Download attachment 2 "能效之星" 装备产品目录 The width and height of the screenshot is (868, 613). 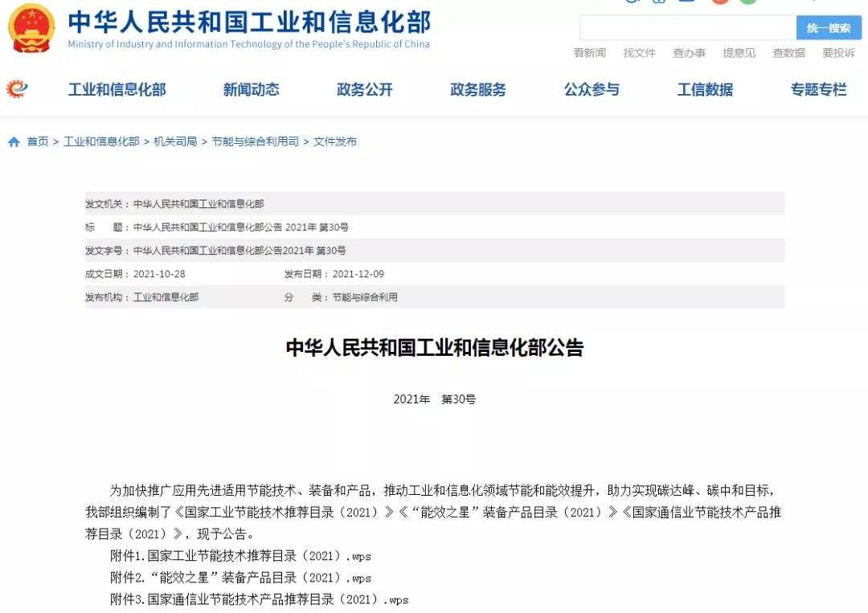[240, 578]
